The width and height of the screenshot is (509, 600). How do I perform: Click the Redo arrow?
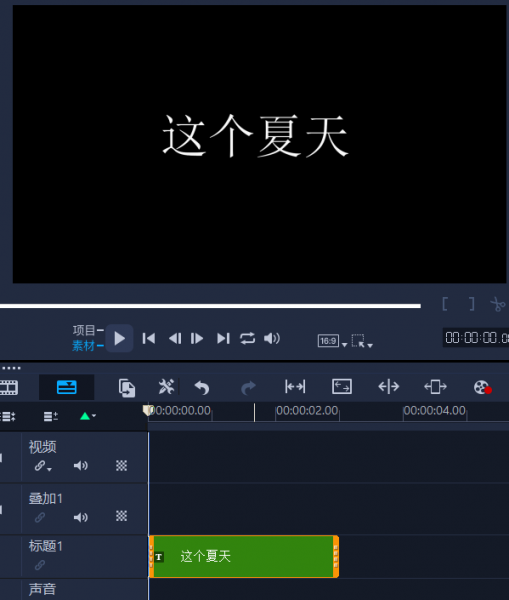(248, 388)
